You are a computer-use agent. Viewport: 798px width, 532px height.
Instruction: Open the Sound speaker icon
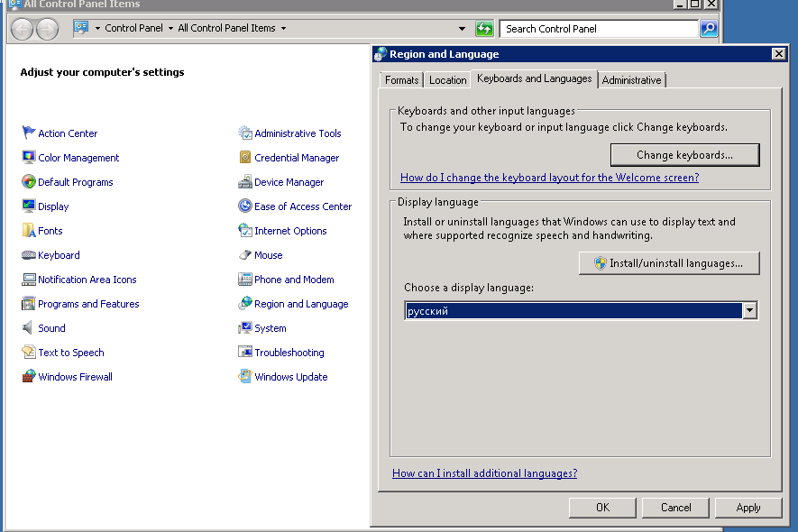click(x=29, y=327)
